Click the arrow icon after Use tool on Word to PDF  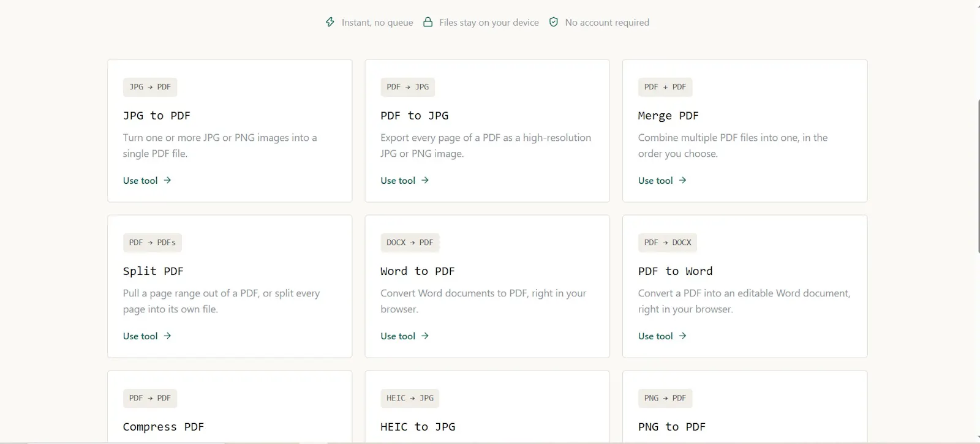pyautogui.click(x=425, y=336)
